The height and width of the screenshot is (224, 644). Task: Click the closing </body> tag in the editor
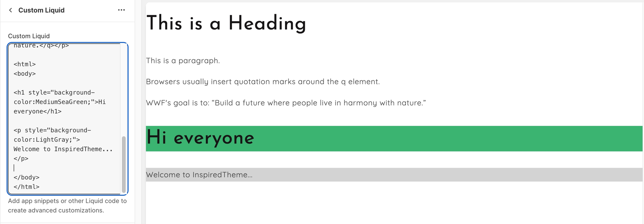(27, 177)
